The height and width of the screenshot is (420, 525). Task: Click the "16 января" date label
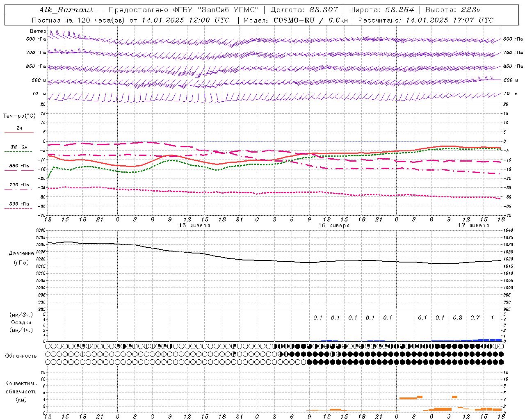click(x=334, y=226)
